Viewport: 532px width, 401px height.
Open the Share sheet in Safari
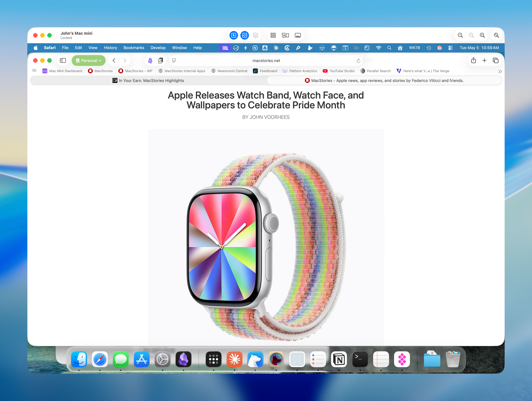point(474,60)
